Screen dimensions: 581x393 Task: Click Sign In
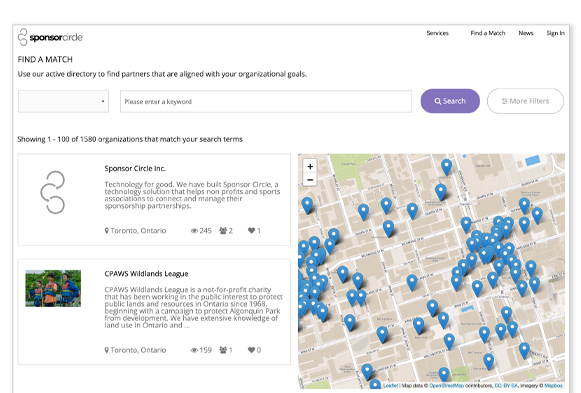(x=555, y=33)
